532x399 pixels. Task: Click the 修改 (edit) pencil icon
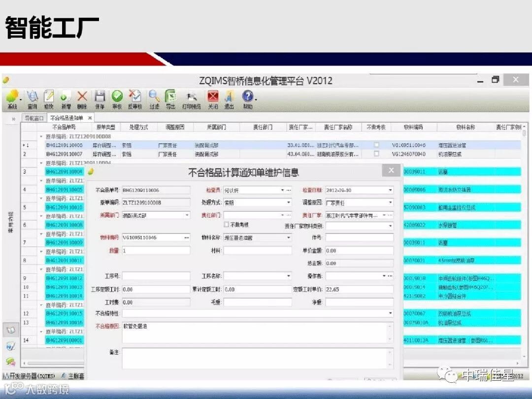(x=49, y=99)
